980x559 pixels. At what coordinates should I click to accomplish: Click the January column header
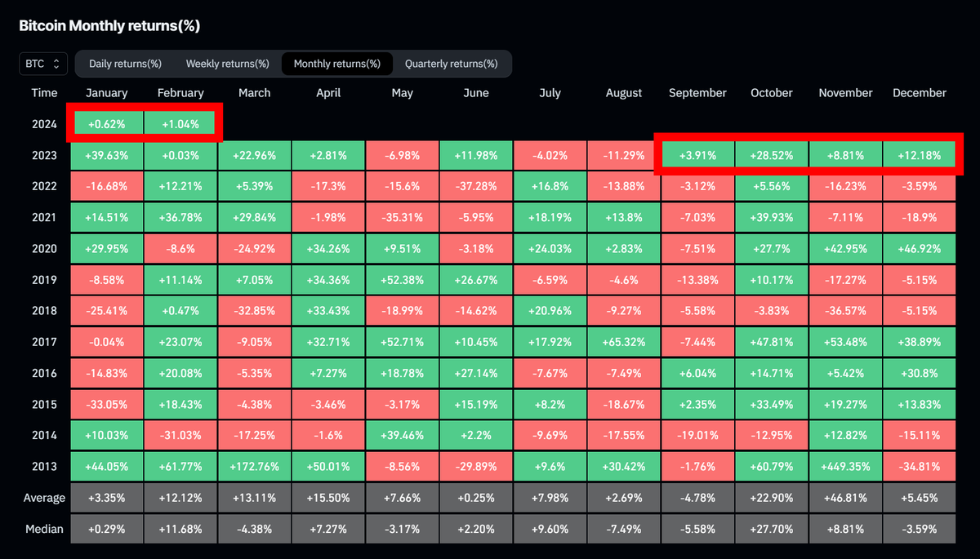[x=107, y=92]
